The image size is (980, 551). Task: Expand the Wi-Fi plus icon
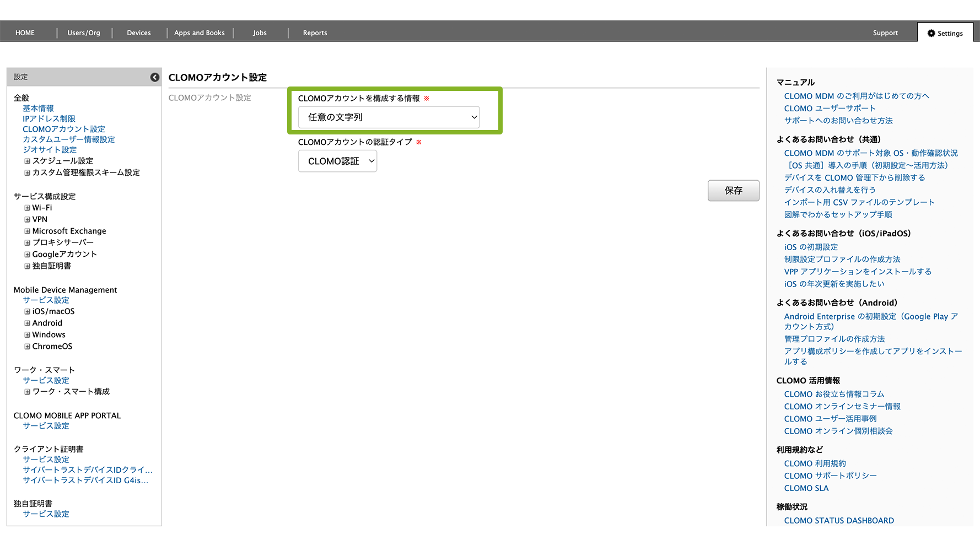tap(27, 208)
